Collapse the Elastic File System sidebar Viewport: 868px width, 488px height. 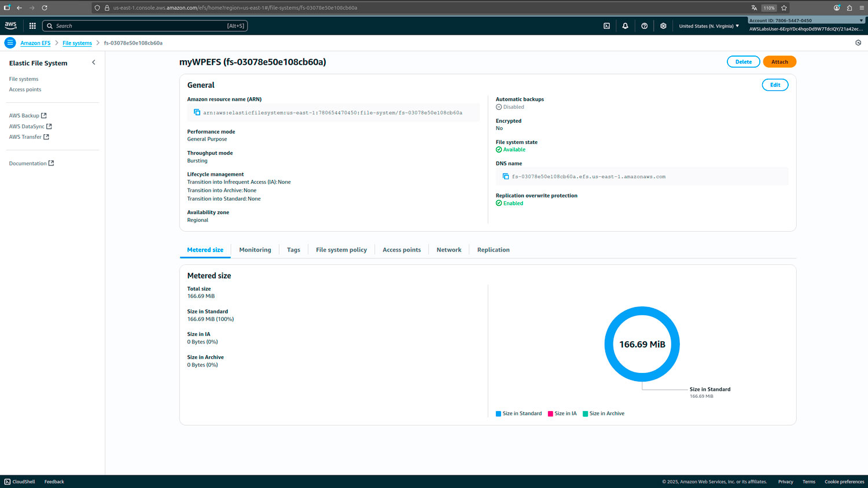pos(94,62)
